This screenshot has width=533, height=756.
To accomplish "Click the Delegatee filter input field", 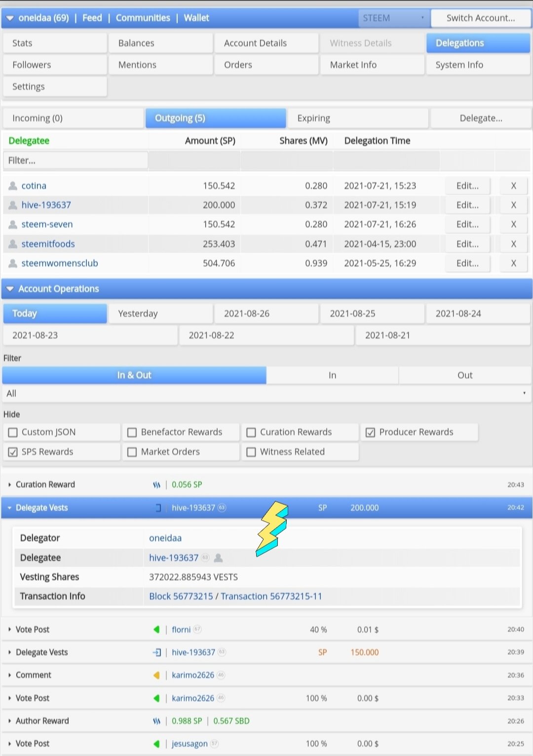I will pyautogui.click(x=76, y=160).
